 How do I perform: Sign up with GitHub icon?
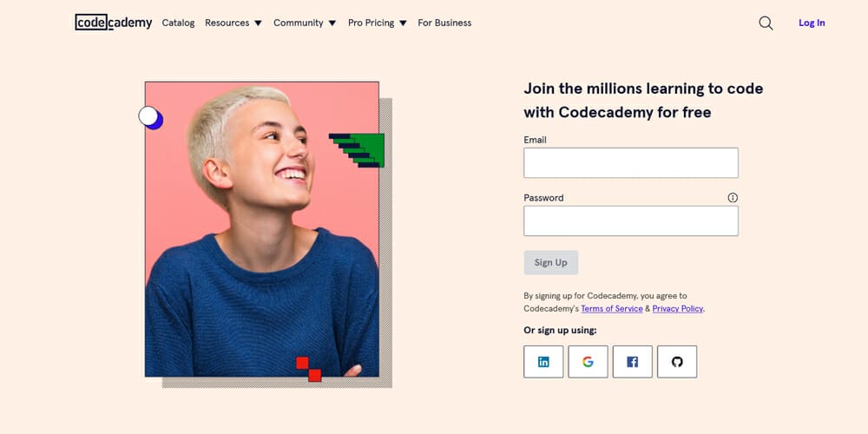677,362
